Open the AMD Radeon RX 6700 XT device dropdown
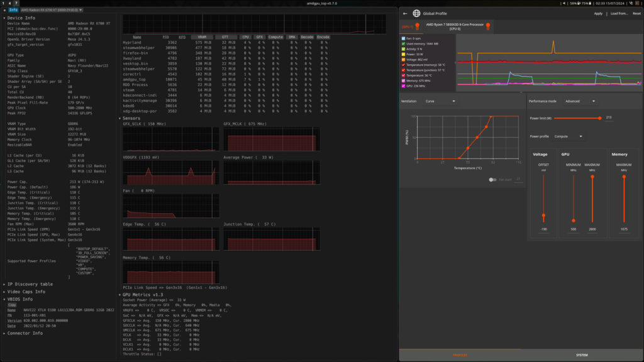The height and width of the screenshot is (362, 644). click(x=52, y=10)
